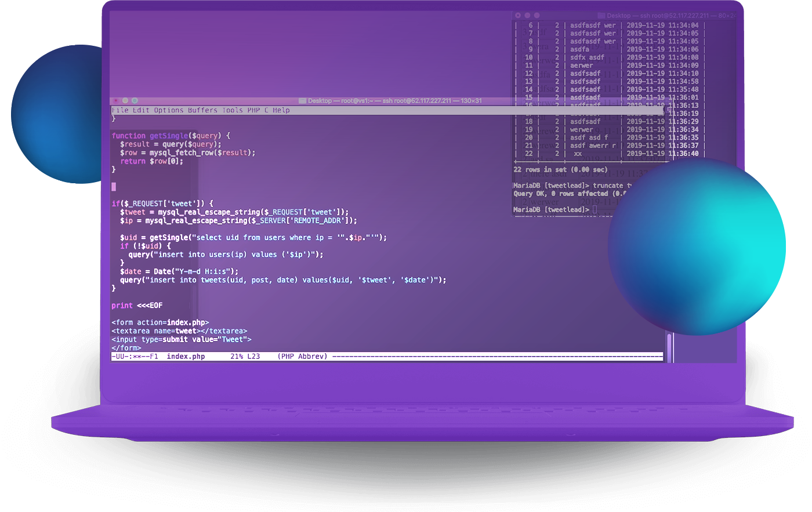Click the 'function getSingle($query) {' line
Image resolution: width=812 pixels, height=512 pixels.
[171, 136]
